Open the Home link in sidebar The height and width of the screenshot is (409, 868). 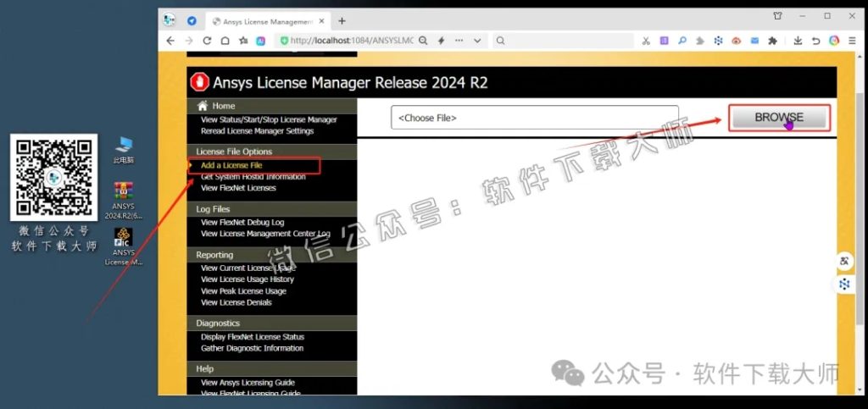(223, 106)
